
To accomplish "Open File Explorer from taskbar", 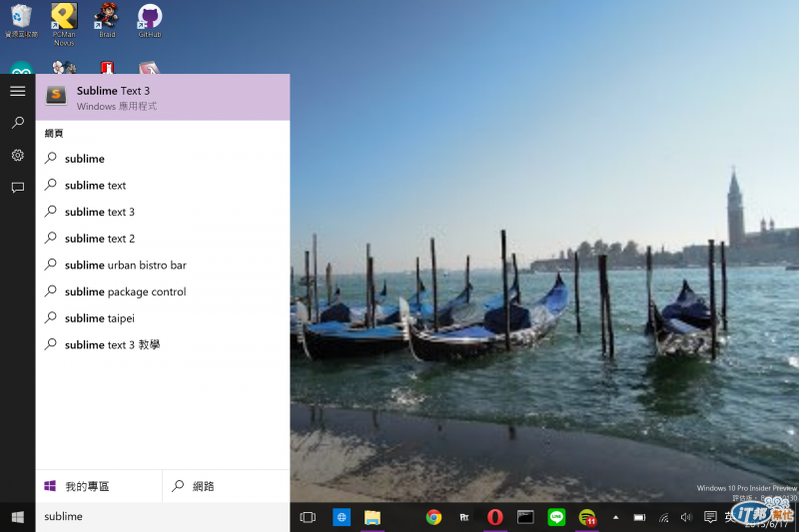I will (x=373, y=517).
